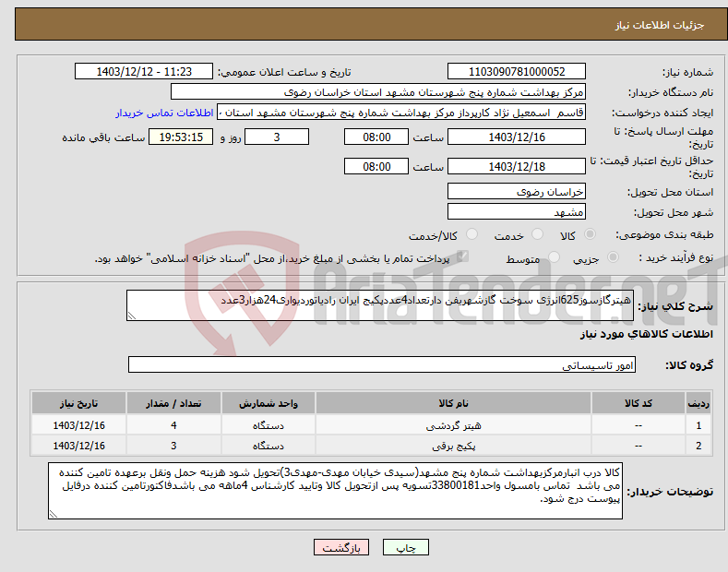Click the buyer organization name field

click(x=378, y=92)
